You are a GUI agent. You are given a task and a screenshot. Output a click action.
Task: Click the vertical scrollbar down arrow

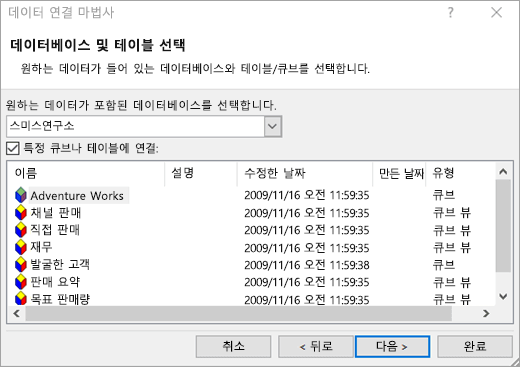(503, 296)
